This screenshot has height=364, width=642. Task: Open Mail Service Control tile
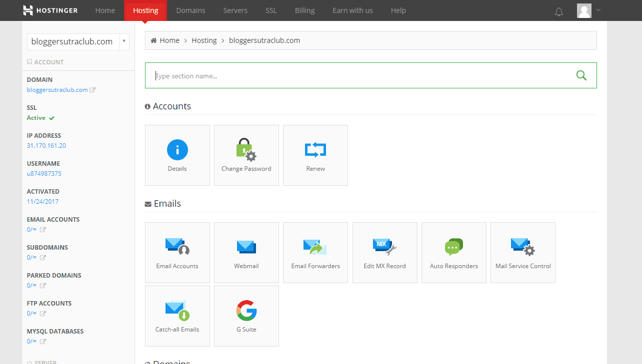click(523, 253)
